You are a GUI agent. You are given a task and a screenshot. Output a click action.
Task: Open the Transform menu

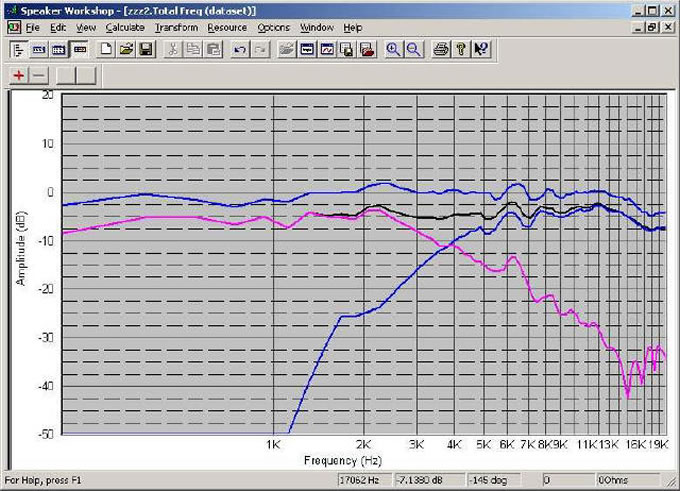[175, 27]
